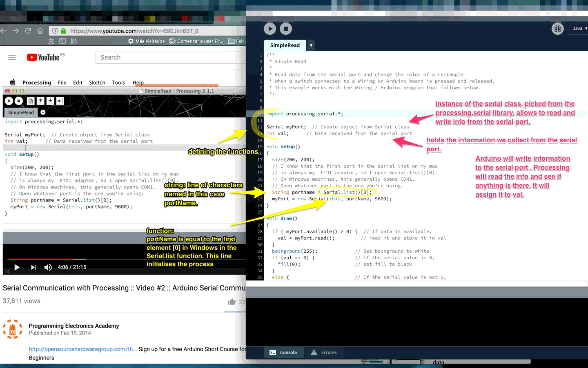Go forward in the Firefox browser
The height and width of the screenshot is (368, 588).
coord(16,31)
